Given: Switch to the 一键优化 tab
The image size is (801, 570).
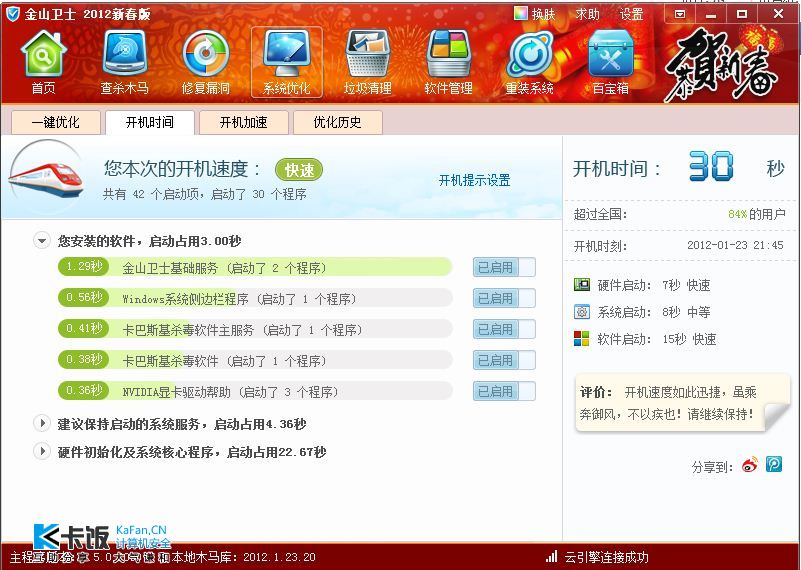Looking at the screenshot, I should [56, 123].
